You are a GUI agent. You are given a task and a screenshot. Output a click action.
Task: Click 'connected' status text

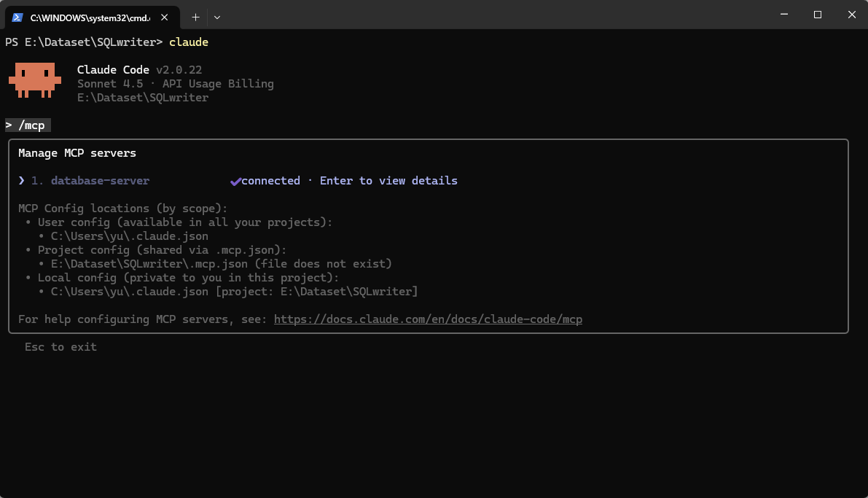(270, 181)
